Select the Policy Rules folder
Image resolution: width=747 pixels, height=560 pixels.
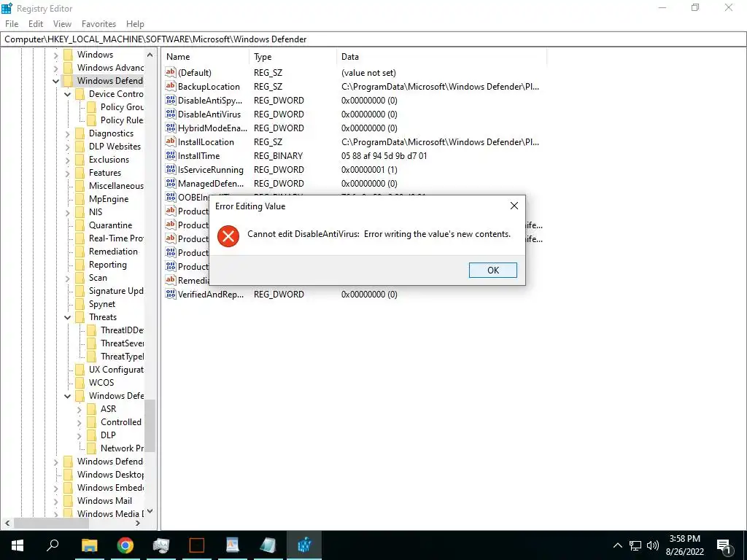click(115, 120)
